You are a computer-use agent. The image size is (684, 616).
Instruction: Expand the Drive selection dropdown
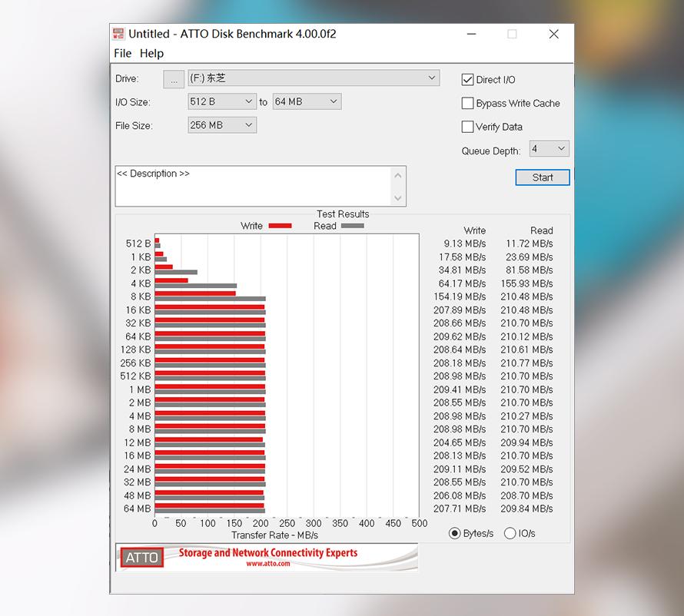tap(433, 78)
